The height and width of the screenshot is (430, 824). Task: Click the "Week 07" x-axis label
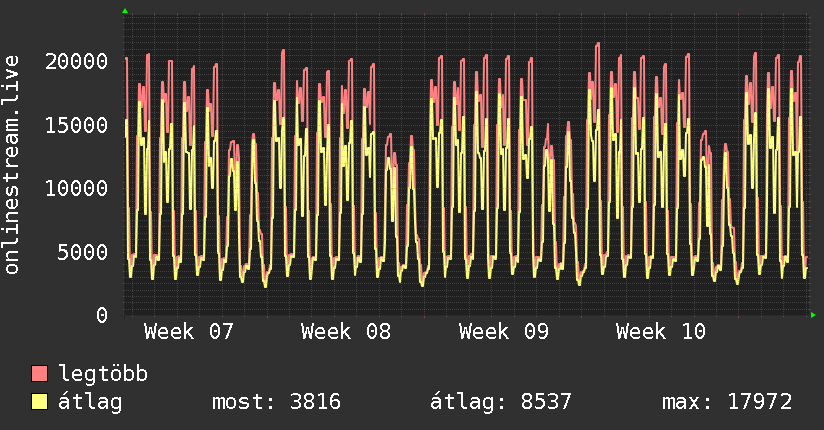[x=188, y=331]
